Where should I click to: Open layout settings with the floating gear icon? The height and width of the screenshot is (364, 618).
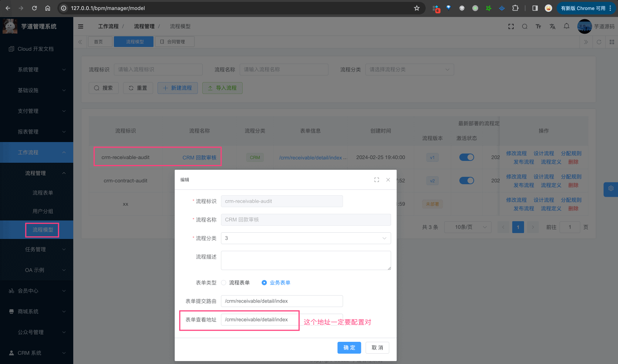click(611, 189)
